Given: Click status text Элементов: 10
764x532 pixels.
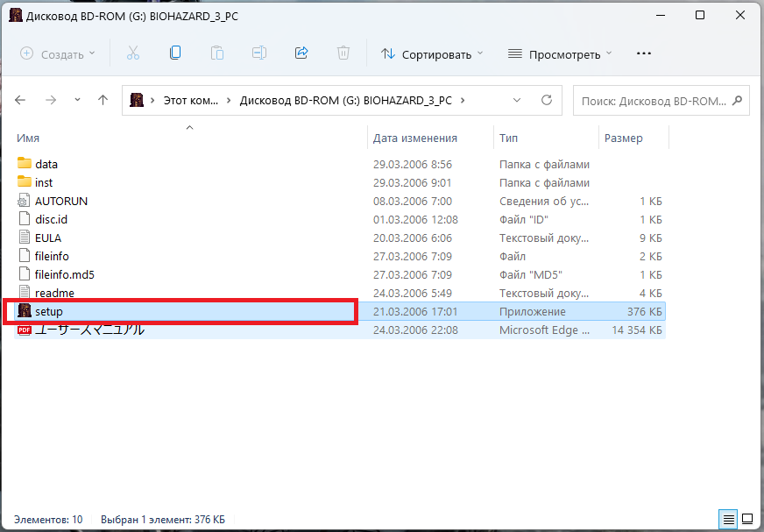Looking at the screenshot, I should pyautogui.click(x=48, y=520).
